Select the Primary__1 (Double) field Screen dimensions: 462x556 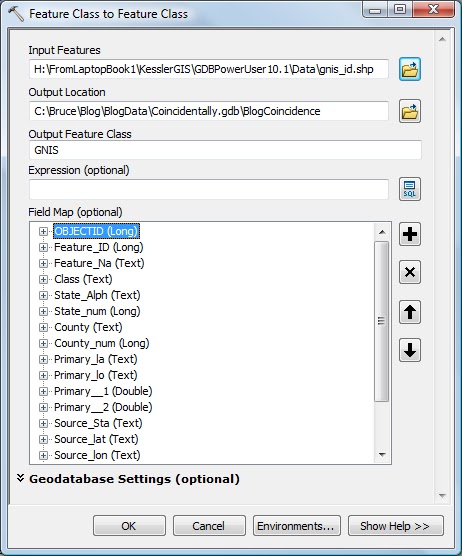103,391
